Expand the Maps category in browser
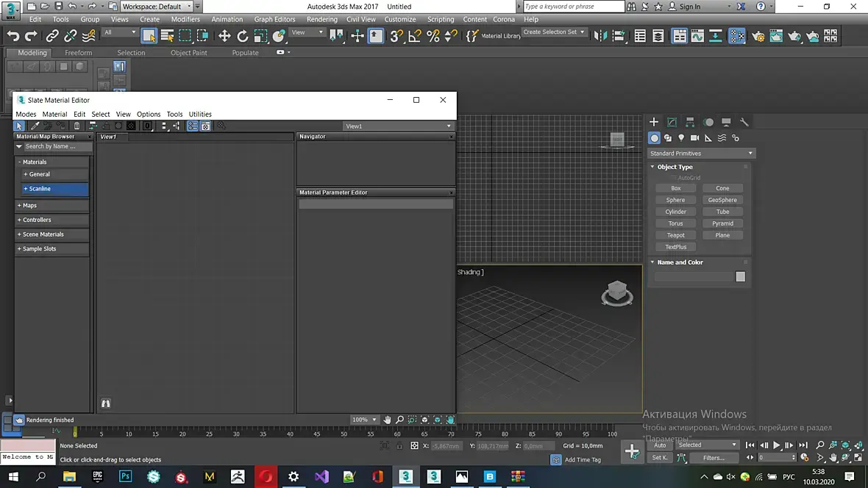Viewport: 868px width, 488px height. pyautogui.click(x=29, y=206)
